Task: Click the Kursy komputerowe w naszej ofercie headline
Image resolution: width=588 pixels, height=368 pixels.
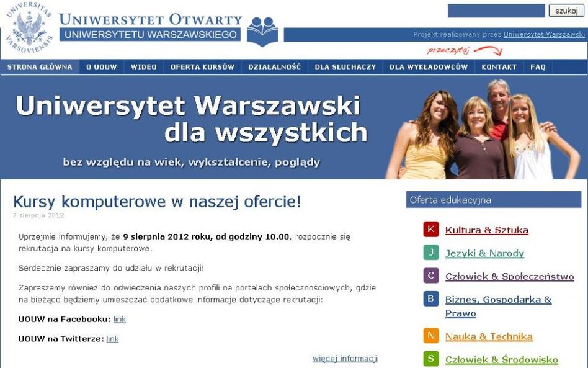Action: [x=157, y=202]
